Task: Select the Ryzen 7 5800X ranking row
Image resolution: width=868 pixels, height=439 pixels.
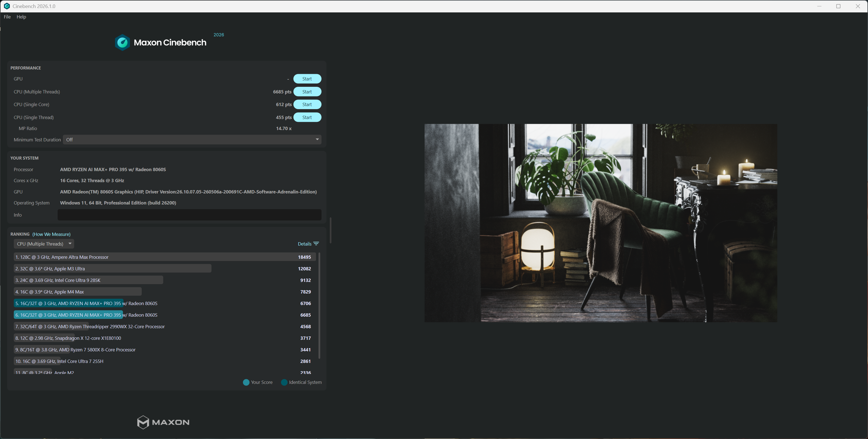Action: click(165, 350)
